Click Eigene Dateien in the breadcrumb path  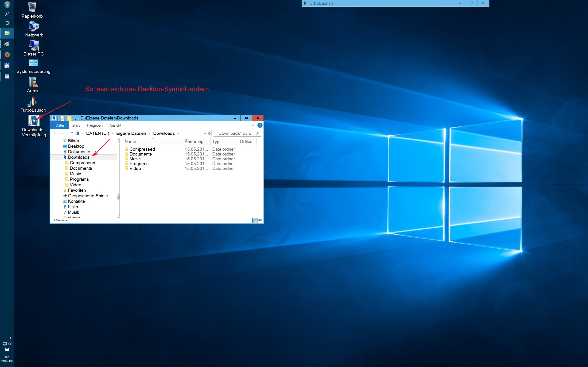pos(131,133)
